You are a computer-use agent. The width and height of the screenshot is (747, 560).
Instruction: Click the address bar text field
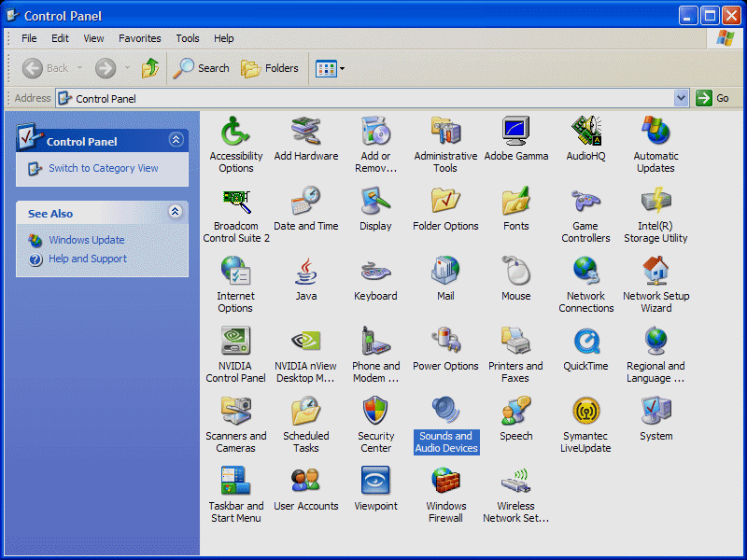pyautogui.click(x=373, y=98)
